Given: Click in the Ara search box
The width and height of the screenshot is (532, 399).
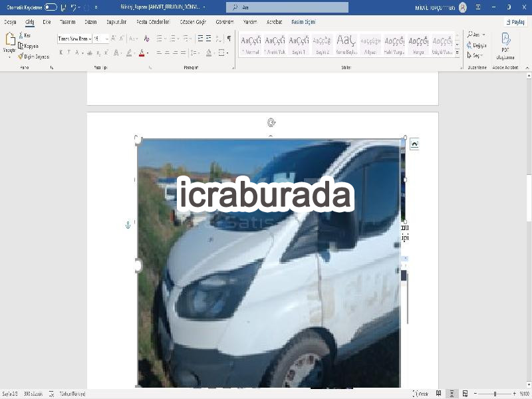Looking at the screenshot, I should [287, 7].
